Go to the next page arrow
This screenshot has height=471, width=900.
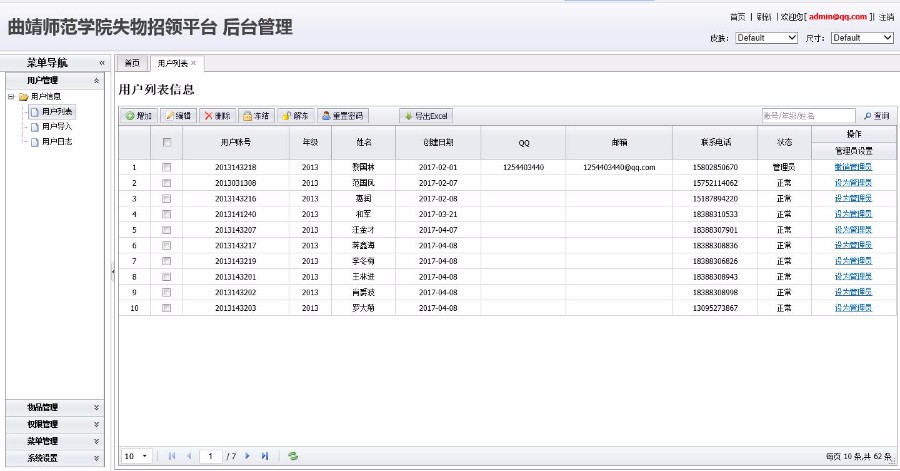point(247,456)
